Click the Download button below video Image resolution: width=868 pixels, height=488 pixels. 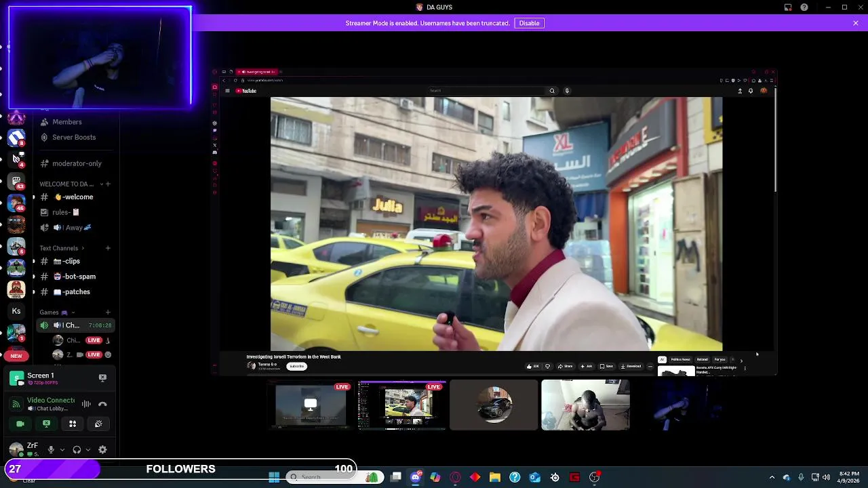pos(631,366)
